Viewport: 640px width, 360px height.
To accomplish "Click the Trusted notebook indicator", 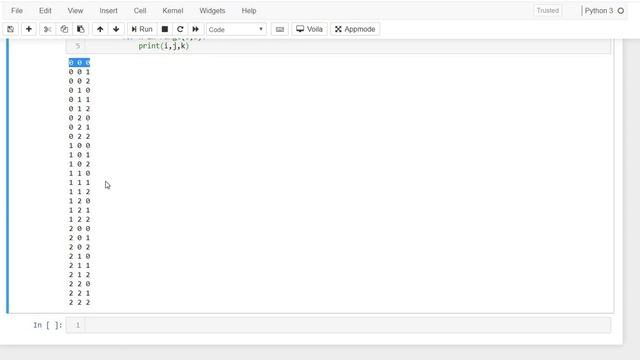I will (x=548, y=11).
